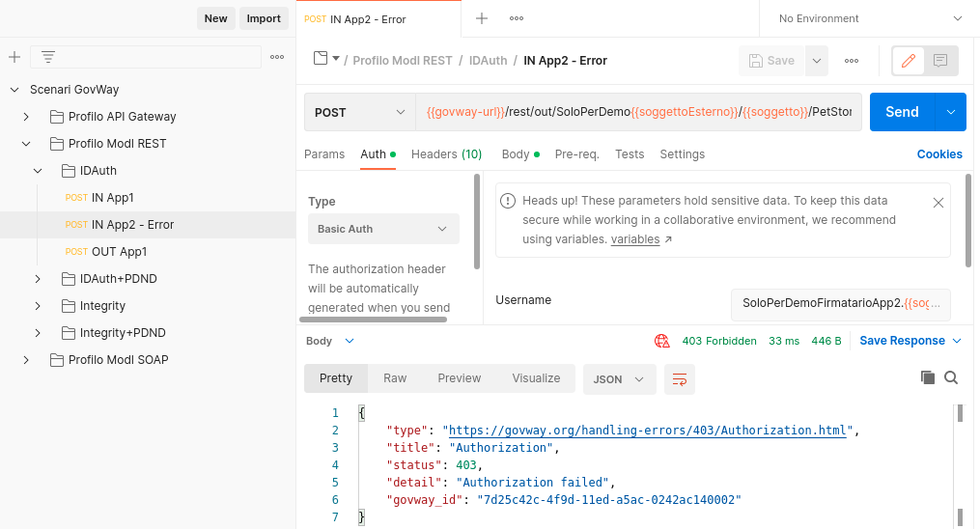
Task: Copy the response body to the clipboard
Action: (x=928, y=377)
